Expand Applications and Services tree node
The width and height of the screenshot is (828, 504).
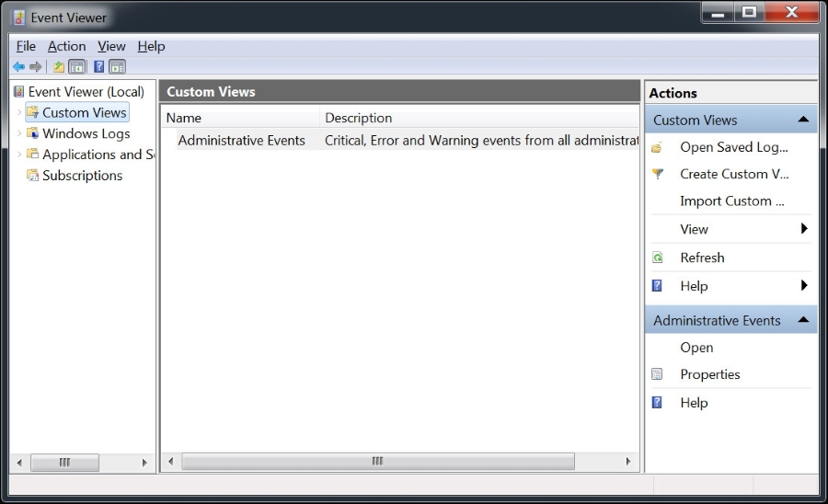point(19,155)
